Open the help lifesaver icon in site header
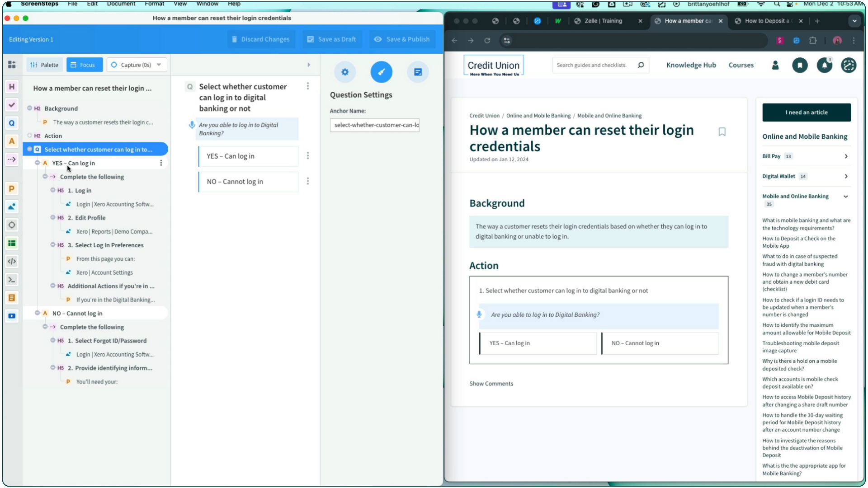Screen dimensions: 868x488 pyautogui.click(x=849, y=66)
